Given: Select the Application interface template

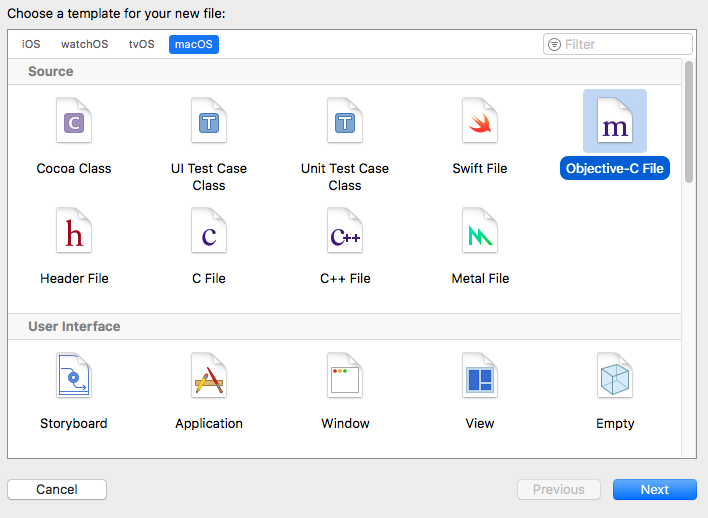Looking at the screenshot, I should 209,375.
